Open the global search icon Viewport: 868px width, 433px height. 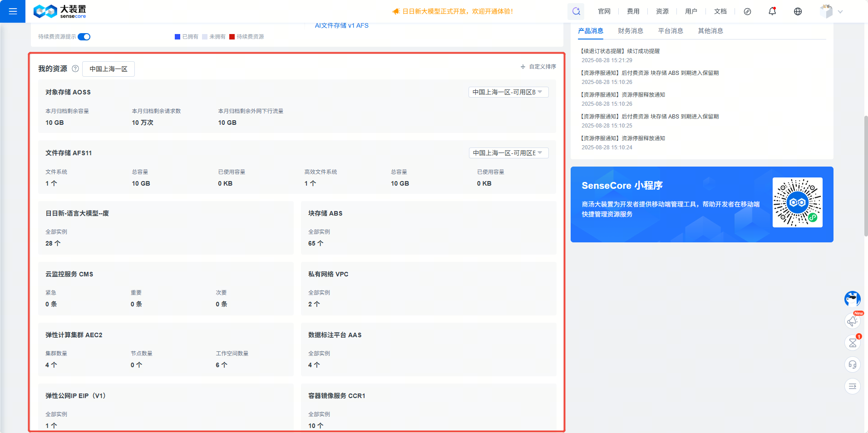(x=576, y=11)
